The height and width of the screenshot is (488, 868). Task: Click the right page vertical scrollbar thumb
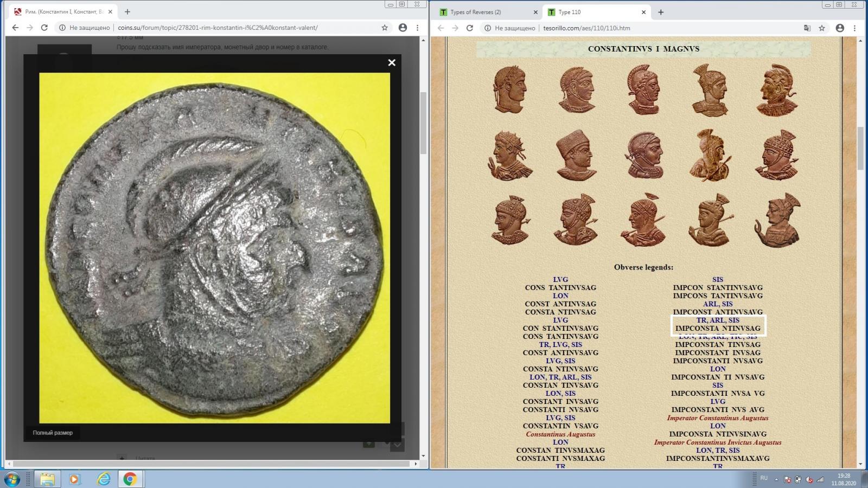(x=860, y=147)
